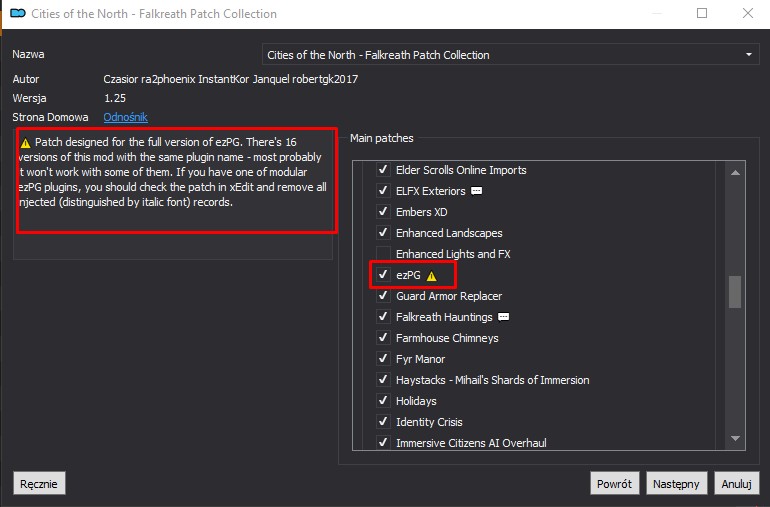This screenshot has width=770, height=507.
Task: Open the Odnośnik homepage link
Action: 125,117
